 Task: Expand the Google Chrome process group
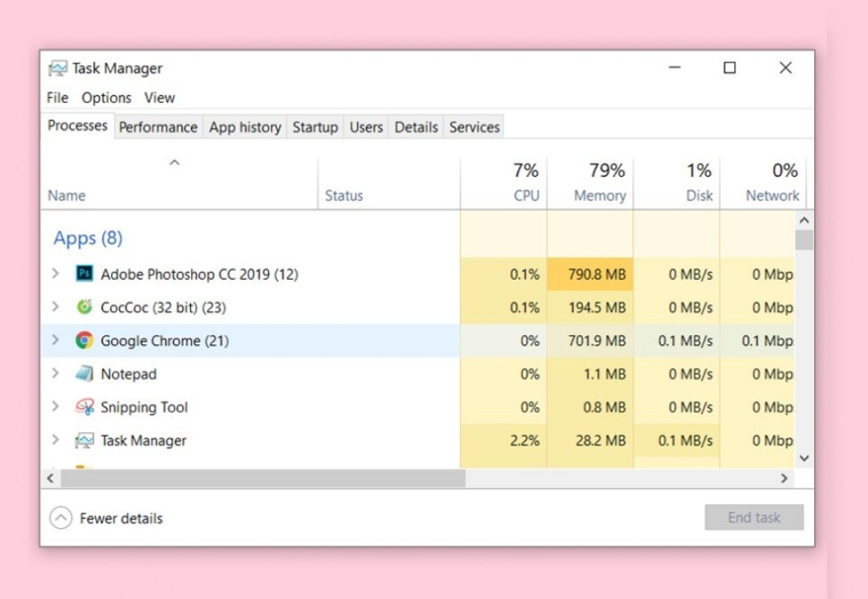[55, 341]
